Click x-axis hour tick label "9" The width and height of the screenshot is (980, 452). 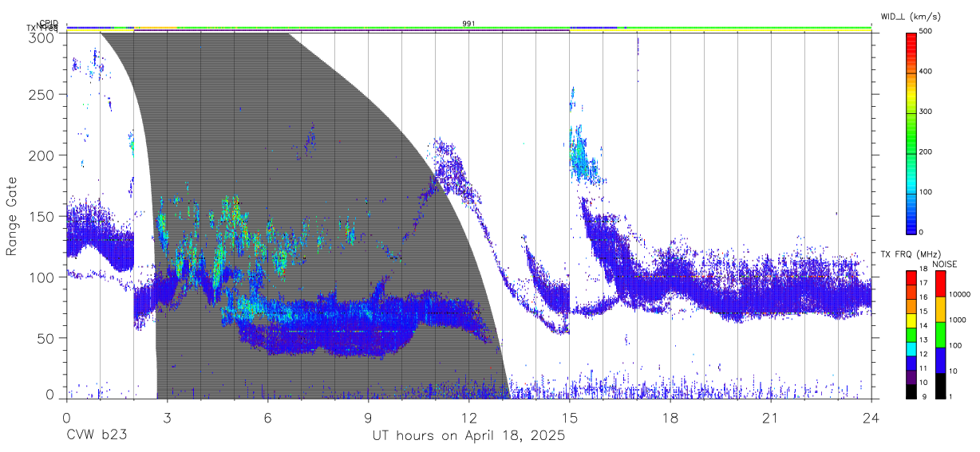[x=368, y=418]
